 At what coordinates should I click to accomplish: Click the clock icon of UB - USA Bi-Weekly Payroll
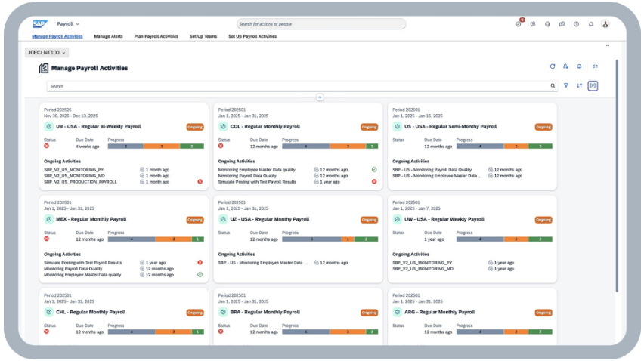point(48,126)
